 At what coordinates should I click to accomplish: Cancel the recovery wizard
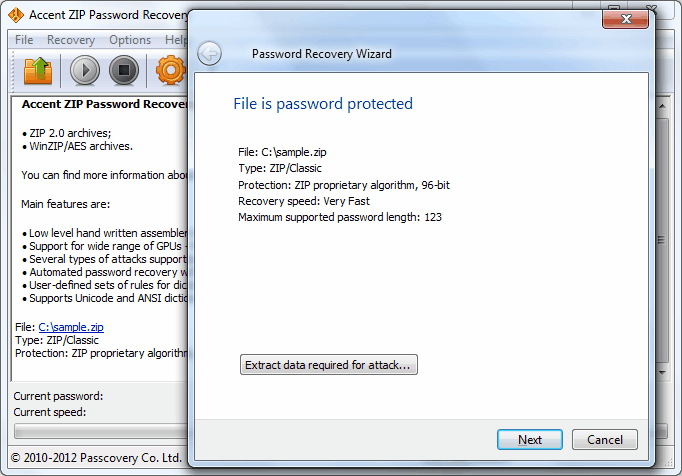(x=605, y=440)
